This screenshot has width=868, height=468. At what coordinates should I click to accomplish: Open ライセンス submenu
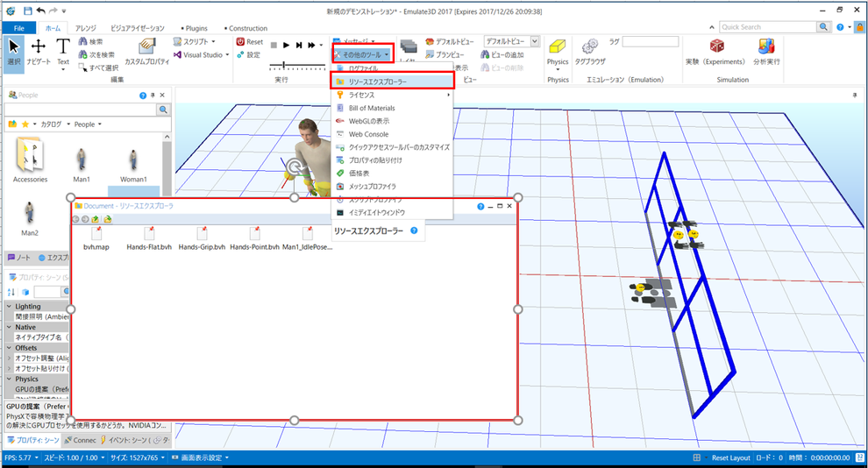point(393,95)
